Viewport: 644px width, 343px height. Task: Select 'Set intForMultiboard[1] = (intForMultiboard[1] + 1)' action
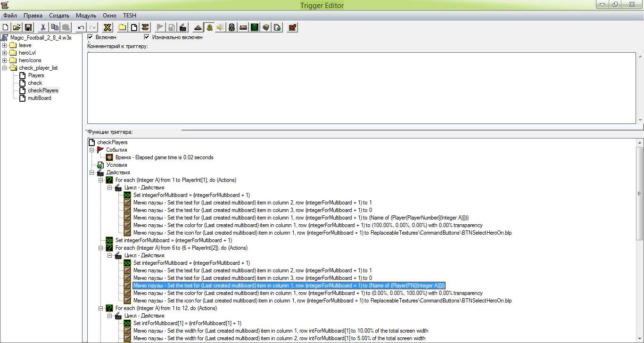[187, 323]
